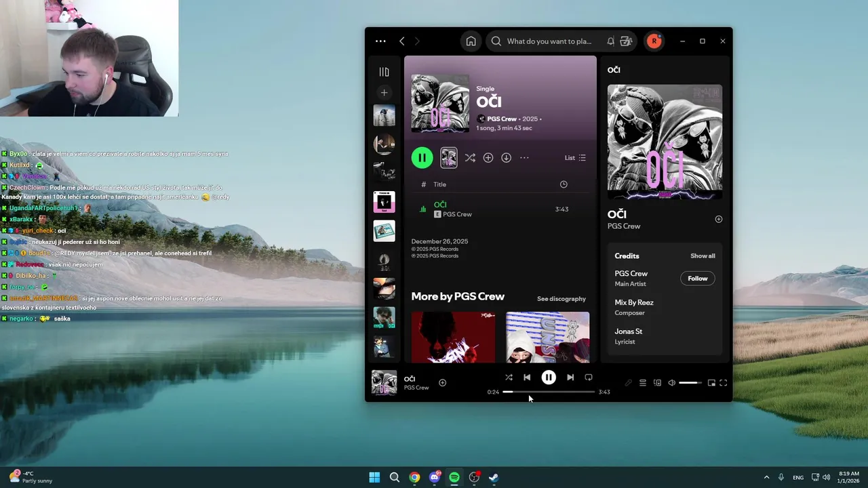
Task: Open the hoodie album card
Action: coord(548,337)
